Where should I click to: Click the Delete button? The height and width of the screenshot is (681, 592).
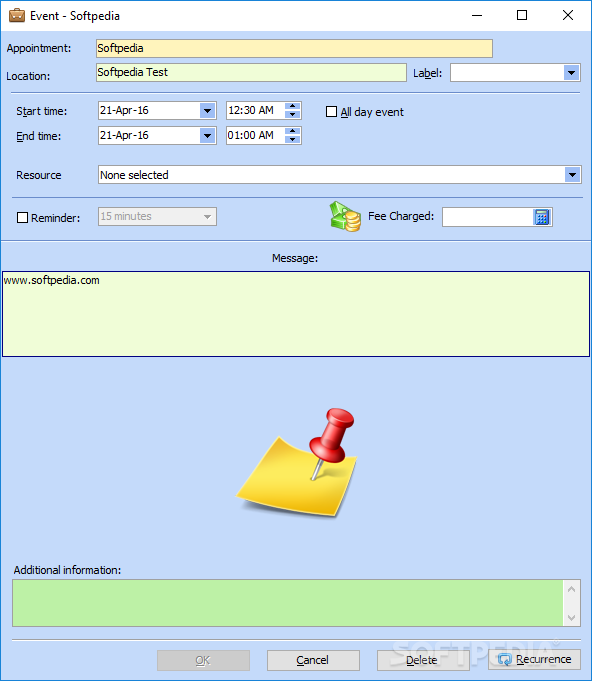tap(423, 660)
